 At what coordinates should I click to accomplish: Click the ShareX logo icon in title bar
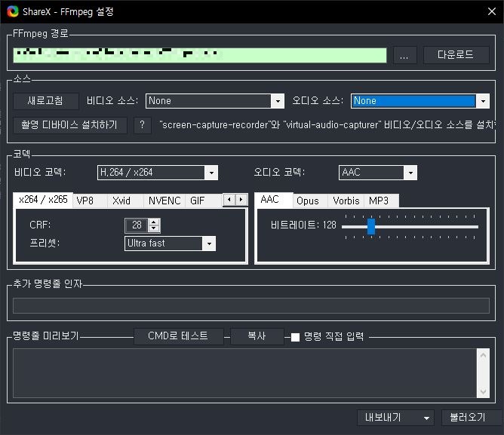[13, 11]
